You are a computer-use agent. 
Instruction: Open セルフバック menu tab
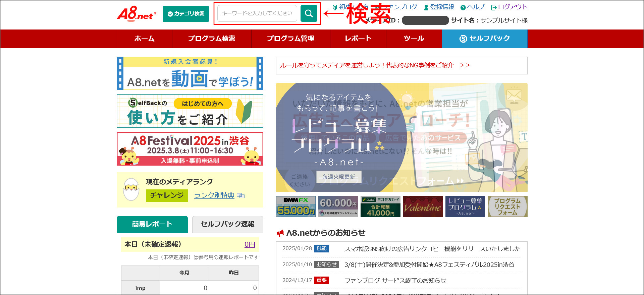pos(485,39)
